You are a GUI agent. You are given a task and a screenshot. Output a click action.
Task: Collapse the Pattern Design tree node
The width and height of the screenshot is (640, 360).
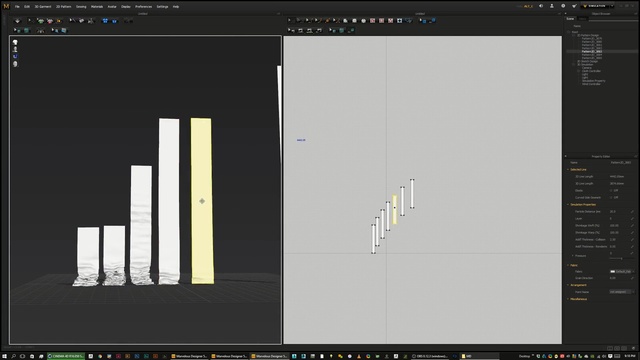[x=574, y=35]
